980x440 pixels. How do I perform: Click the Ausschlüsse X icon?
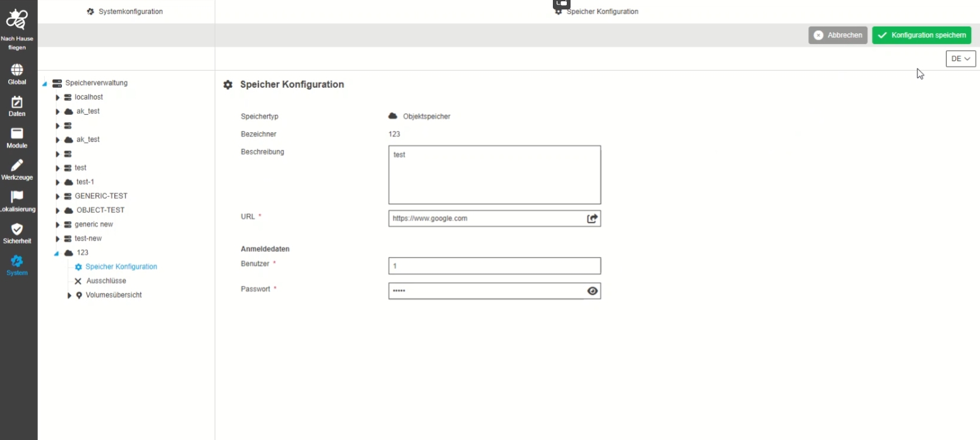click(x=78, y=281)
